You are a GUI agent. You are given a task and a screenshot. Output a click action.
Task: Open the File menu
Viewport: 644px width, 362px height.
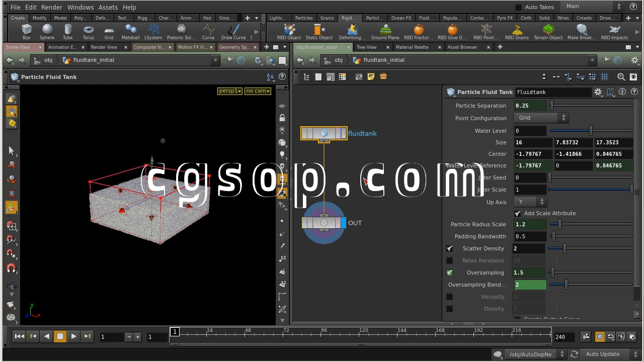(x=15, y=7)
